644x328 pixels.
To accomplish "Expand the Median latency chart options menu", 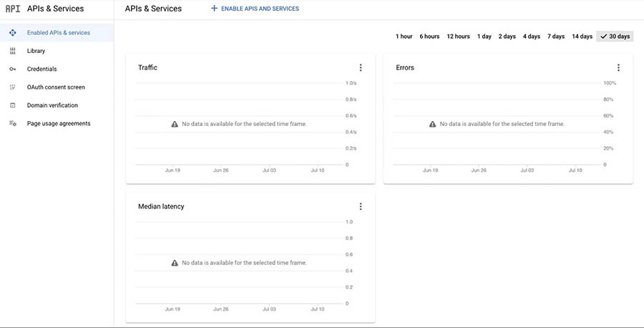I will pyautogui.click(x=361, y=207).
